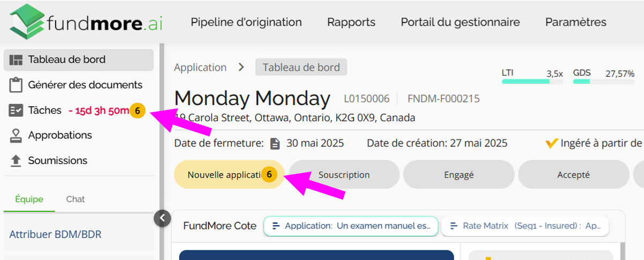The width and height of the screenshot is (644, 260).
Task: Click the Approbations stamp icon
Action: [16, 136]
